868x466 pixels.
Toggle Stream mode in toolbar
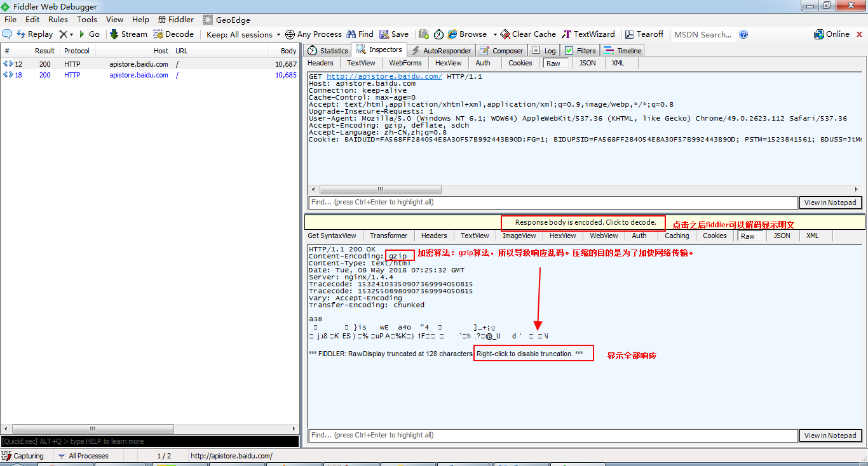coord(128,34)
